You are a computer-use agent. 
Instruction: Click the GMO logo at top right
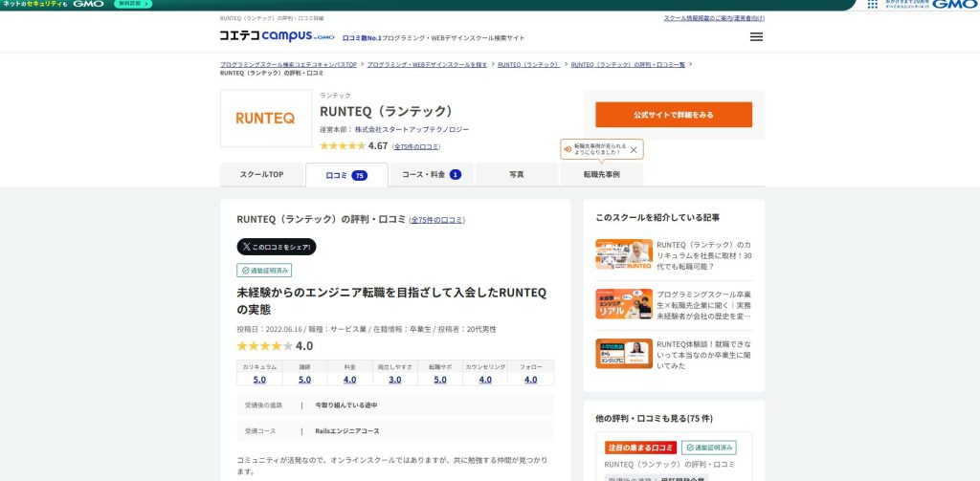coord(954,4)
